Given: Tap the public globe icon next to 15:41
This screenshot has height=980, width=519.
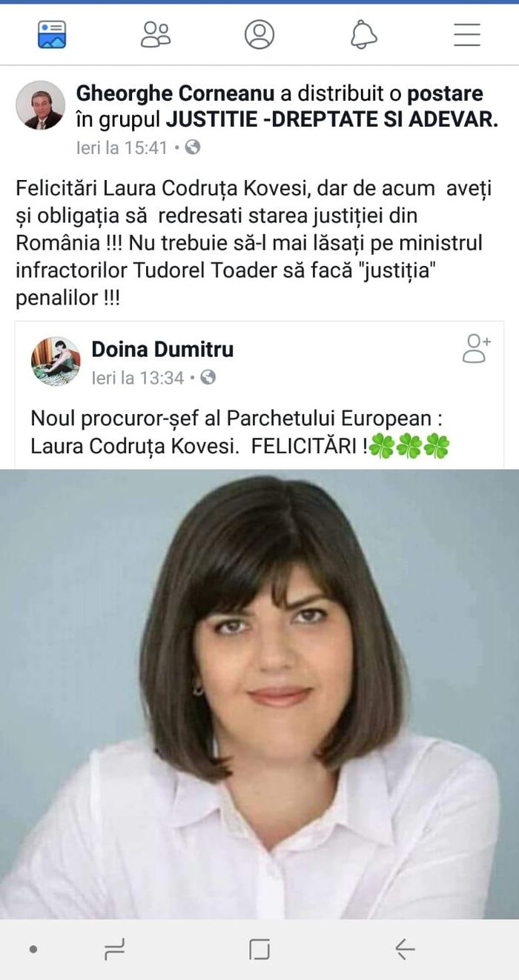Looking at the screenshot, I should 193,147.
